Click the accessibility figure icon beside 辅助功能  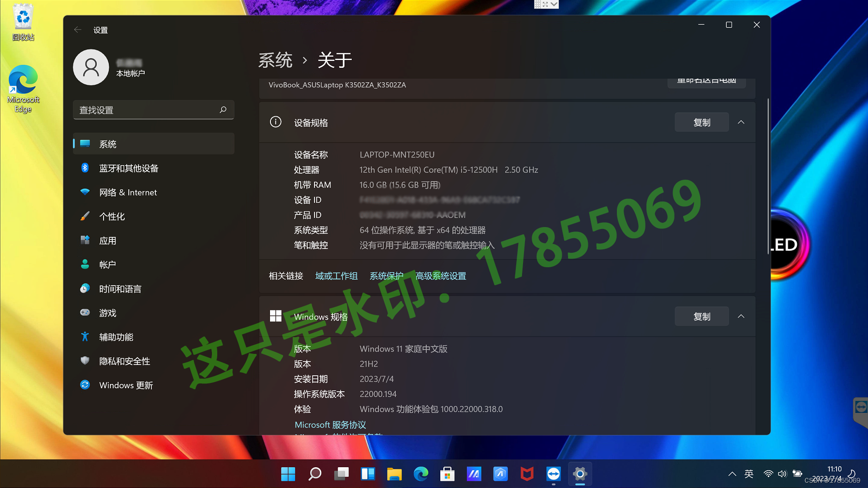[x=85, y=336]
